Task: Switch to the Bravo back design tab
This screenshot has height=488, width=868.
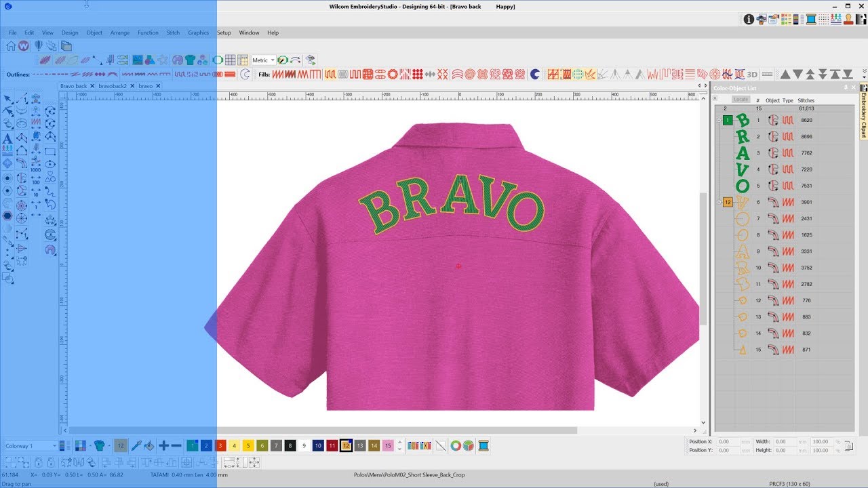Action: [x=73, y=86]
